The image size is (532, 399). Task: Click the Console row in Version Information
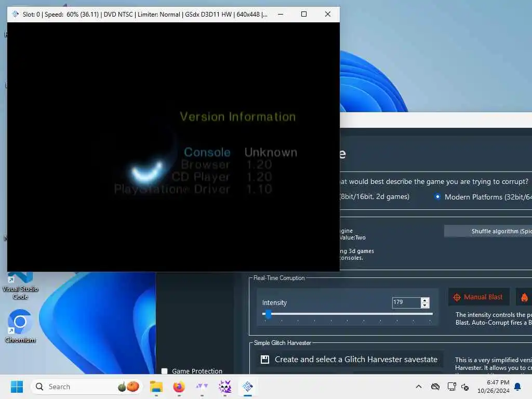pos(240,152)
